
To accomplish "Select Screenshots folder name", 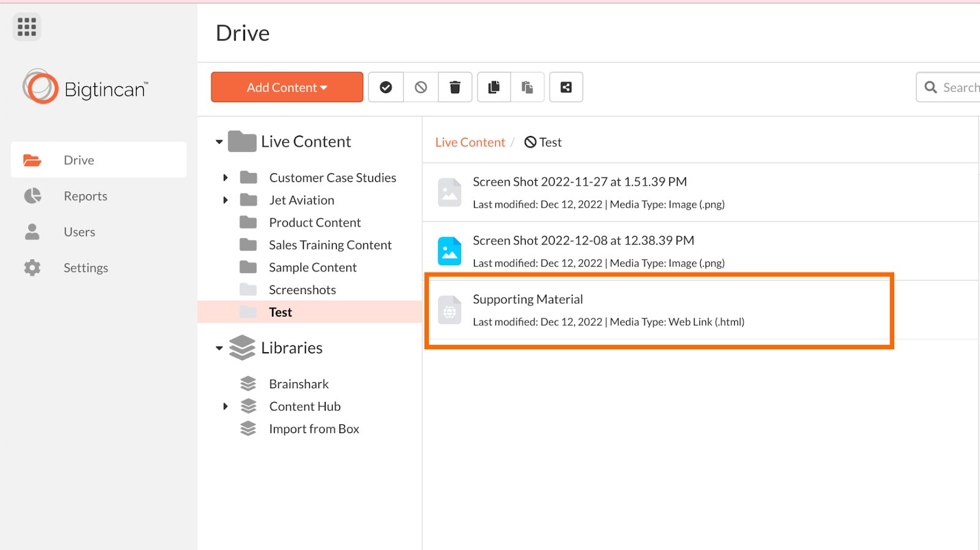I will [303, 290].
